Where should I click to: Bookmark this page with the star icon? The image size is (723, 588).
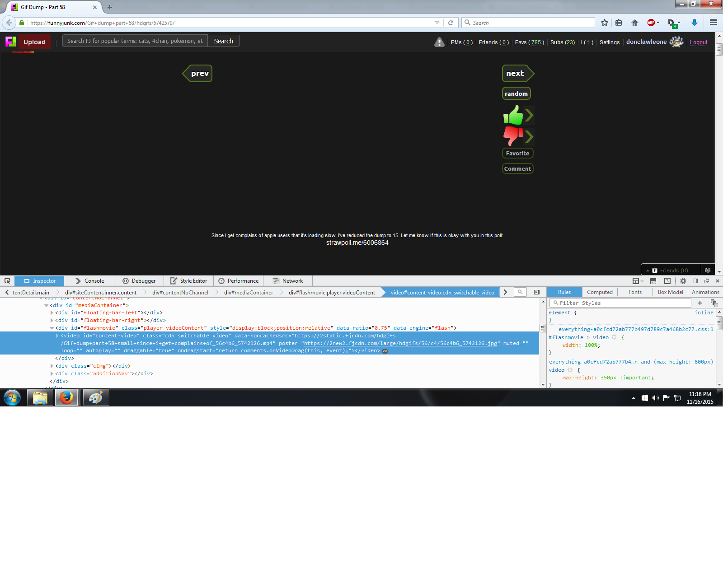[x=605, y=23]
